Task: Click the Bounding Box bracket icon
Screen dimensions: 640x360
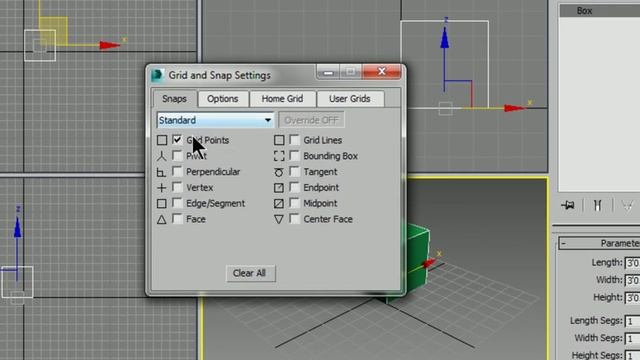Action: (279, 156)
